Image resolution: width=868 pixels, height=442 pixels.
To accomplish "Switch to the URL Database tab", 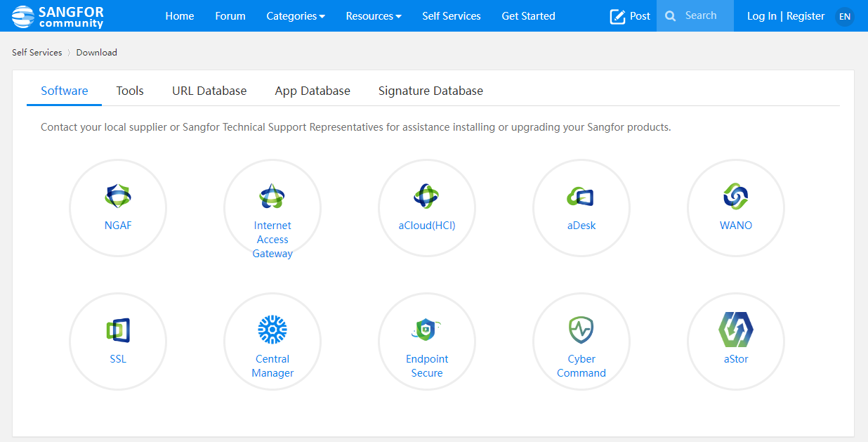I will 209,91.
